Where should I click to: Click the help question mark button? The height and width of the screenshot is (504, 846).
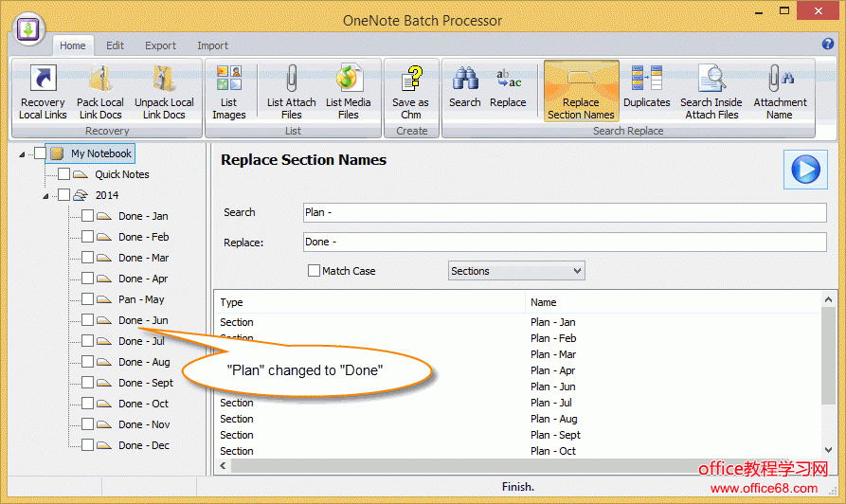(x=828, y=44)
